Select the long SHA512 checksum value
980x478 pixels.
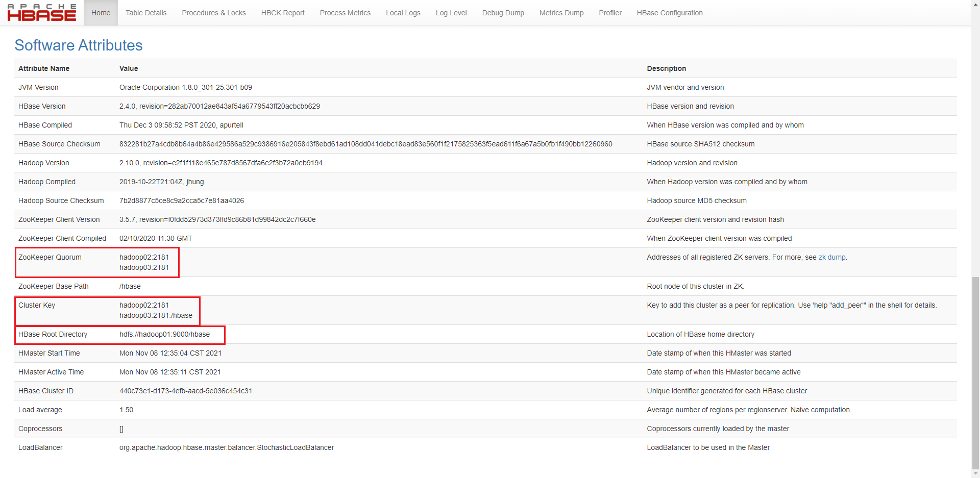pyautogui.click(x=366, y=144)
